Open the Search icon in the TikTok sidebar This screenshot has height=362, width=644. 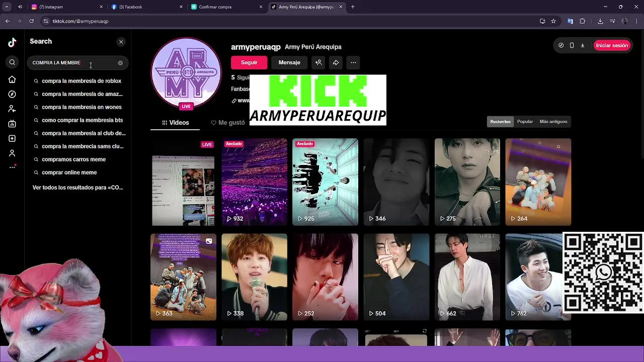click(x=12, y=62)
